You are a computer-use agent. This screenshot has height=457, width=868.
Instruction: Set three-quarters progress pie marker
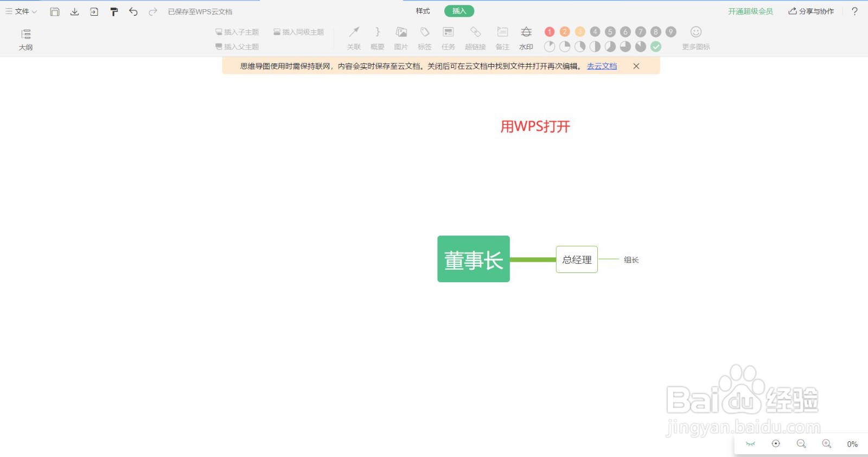(x=626, y=47)
